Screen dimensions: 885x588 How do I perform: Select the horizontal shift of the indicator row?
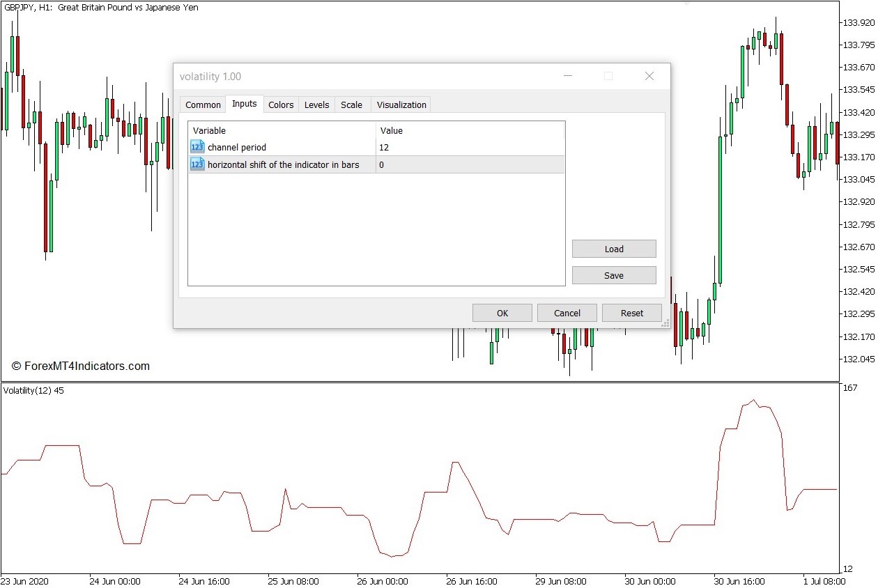click(376, 164)
